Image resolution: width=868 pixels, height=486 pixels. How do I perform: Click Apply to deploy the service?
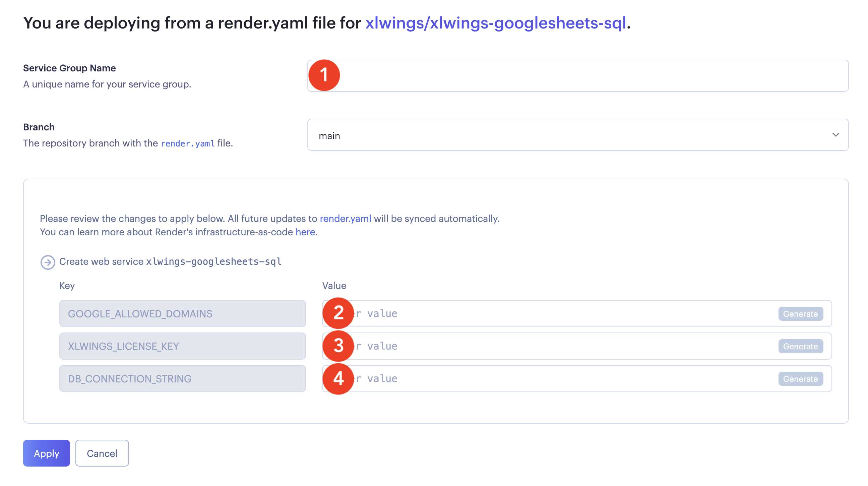click(47, 453)
